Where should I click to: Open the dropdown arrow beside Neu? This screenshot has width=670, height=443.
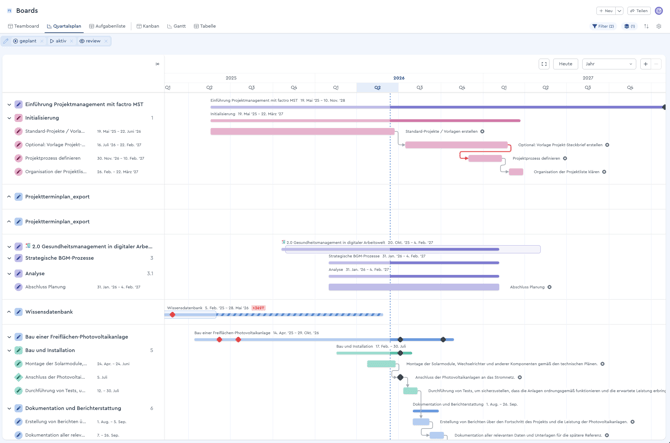619,11
